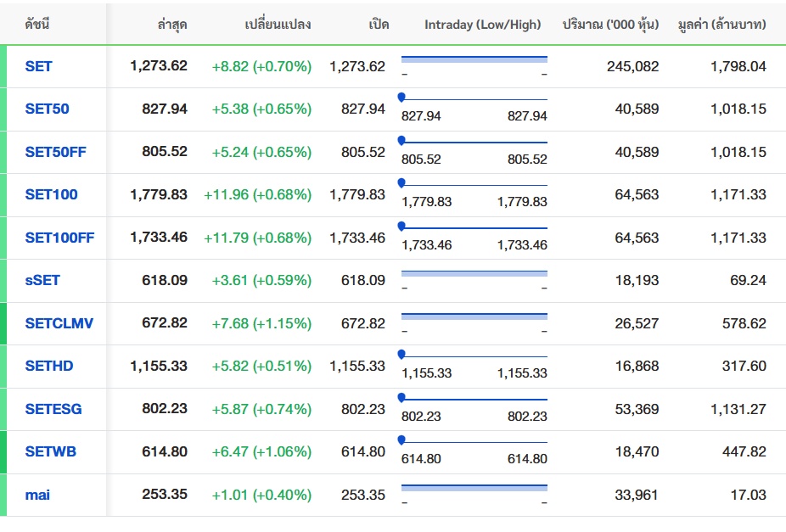
Task: Click the มูลค่า (ล้านบาท) column header
Action: click(721, 25)
